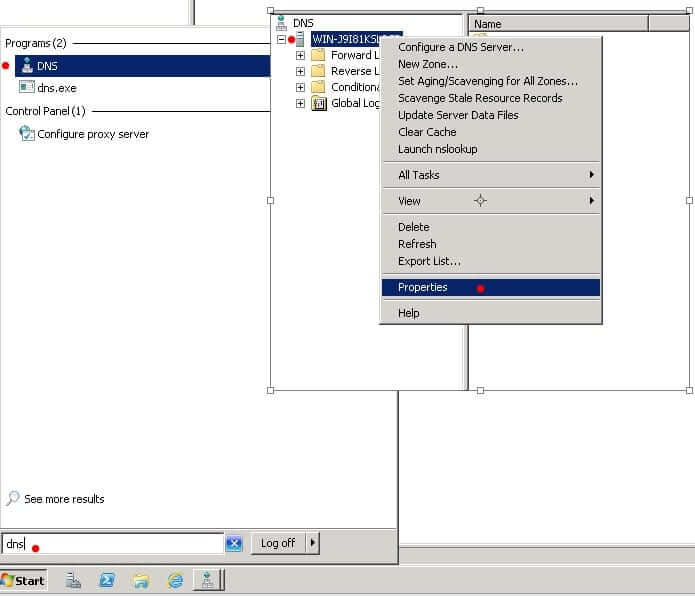Collapse the WIN-J9I81KS server node
This screenshot has width=695, height=597.
point(281,39)
